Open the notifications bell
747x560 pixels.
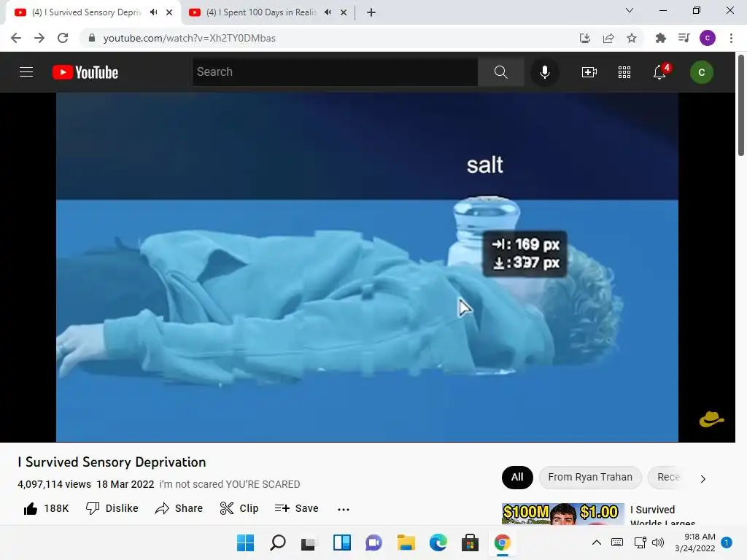pyautogui.click(x=659, y=72)
